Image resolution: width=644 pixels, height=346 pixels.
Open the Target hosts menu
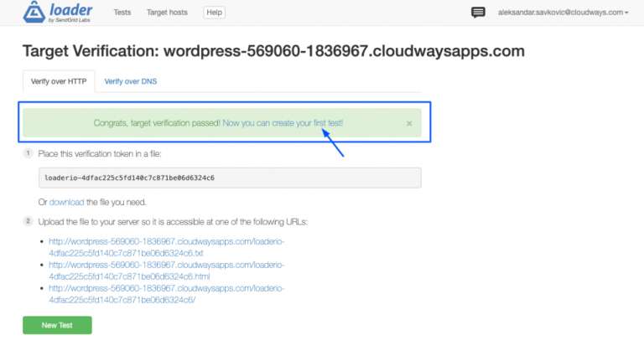click(167, 13)
